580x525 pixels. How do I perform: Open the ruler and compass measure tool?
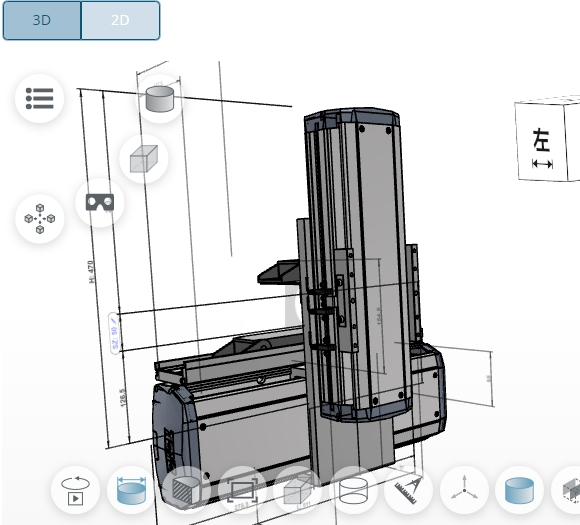pyautogui.click(x=409, y=490)
